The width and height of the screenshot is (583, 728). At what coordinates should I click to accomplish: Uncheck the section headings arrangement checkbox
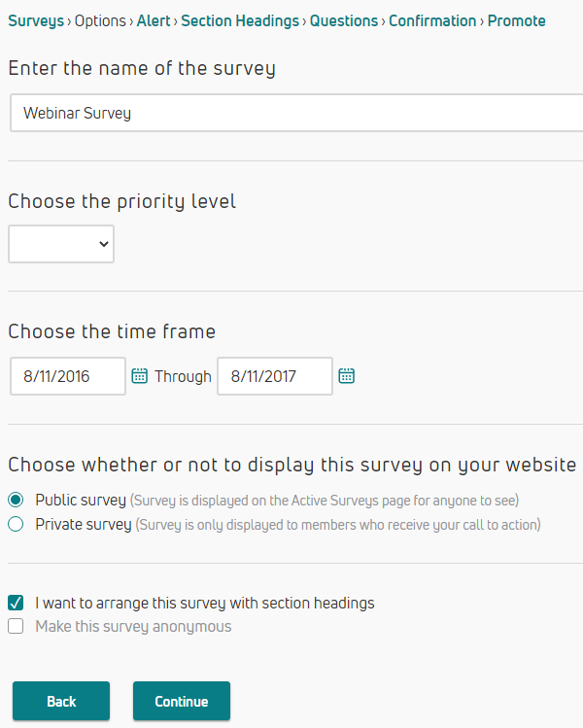click(x=16, y=603)
